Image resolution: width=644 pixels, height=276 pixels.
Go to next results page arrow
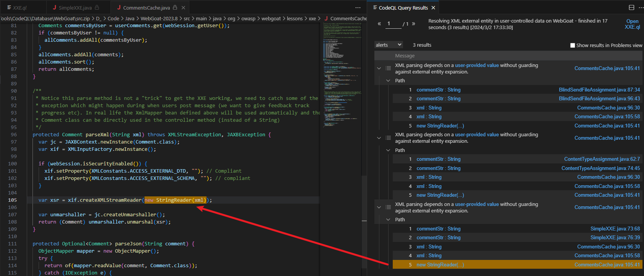pos(413,24)
